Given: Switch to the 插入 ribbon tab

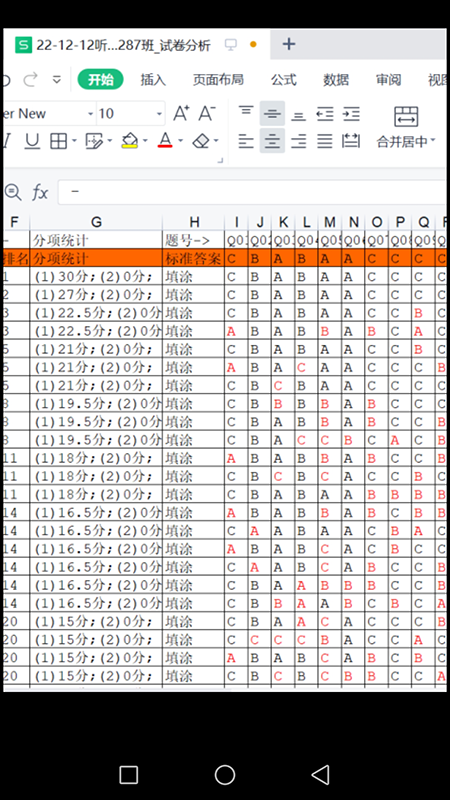Looking at the screenshot, I should pos(153,80).
